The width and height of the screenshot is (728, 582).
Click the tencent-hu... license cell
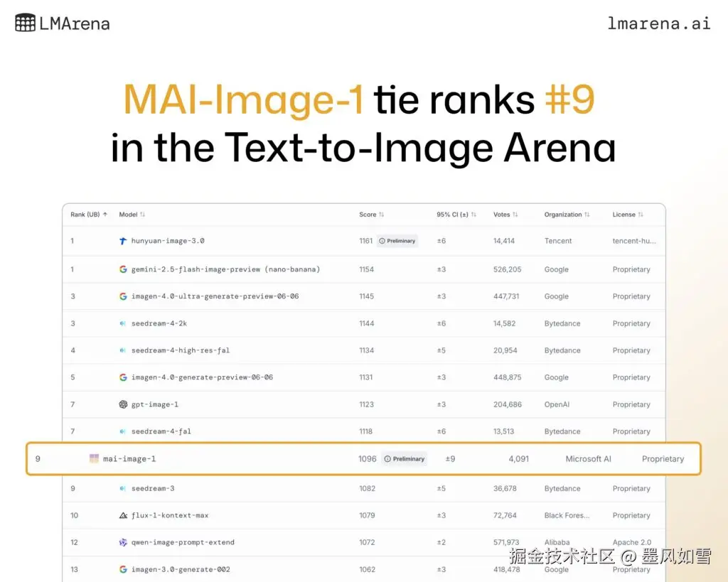634,241
